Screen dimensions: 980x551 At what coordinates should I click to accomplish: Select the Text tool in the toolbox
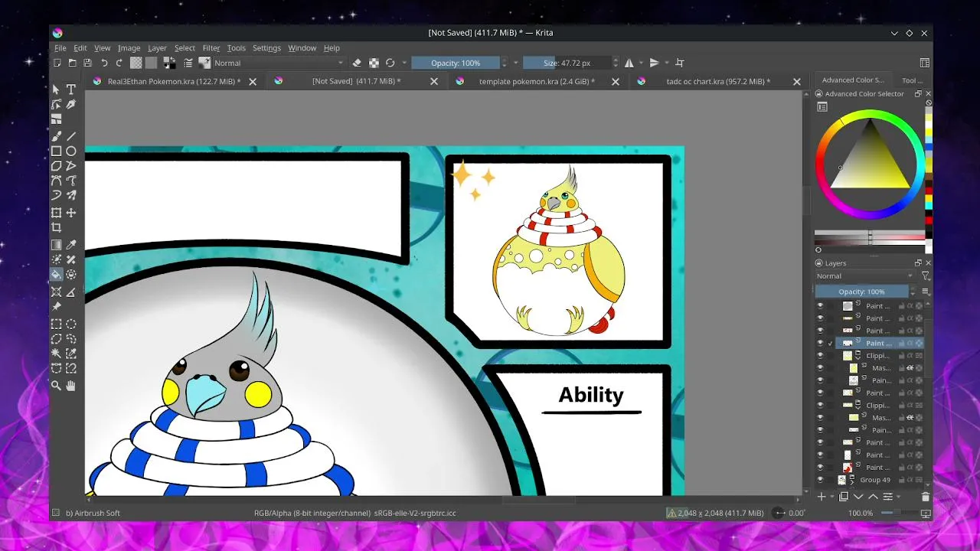(x=71, y=90)
